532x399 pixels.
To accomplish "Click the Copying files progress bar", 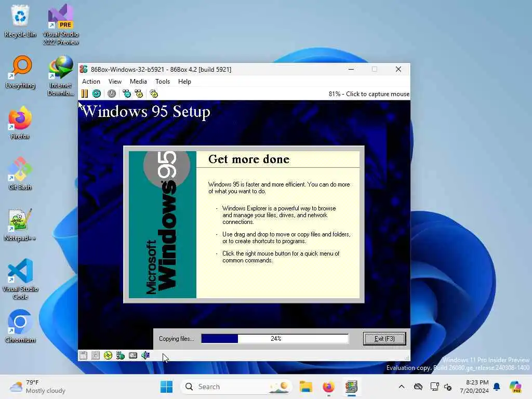I will 275,339.
